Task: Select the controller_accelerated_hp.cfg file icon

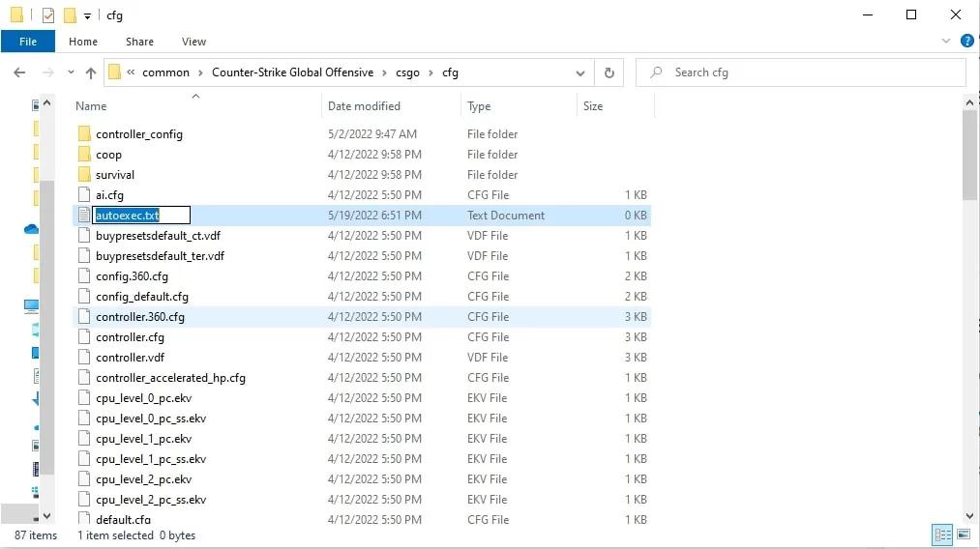Action: (x=84, y=377)
